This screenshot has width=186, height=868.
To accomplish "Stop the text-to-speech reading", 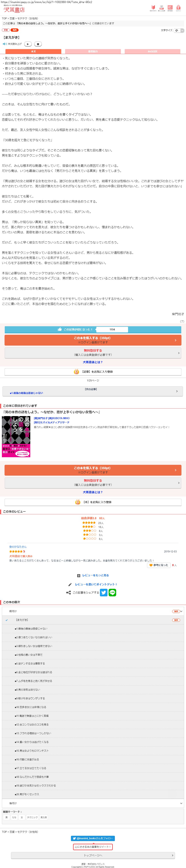I will [x=38, y=44].
